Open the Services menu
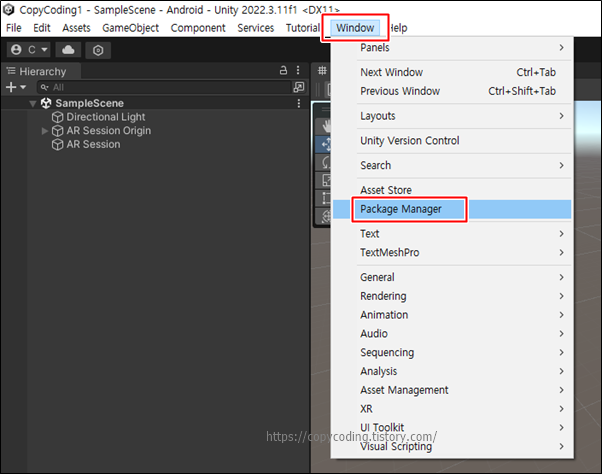Screen dimensions: 602x474 click(256, 28)
